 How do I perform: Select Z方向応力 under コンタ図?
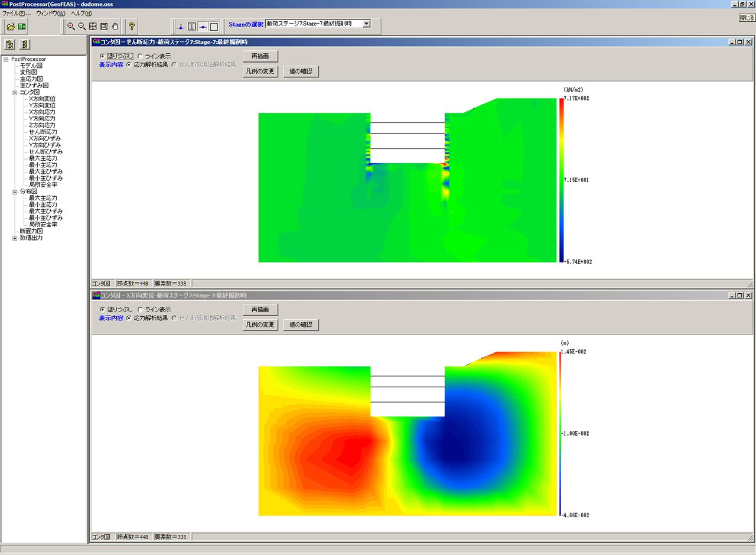(43, 125)
